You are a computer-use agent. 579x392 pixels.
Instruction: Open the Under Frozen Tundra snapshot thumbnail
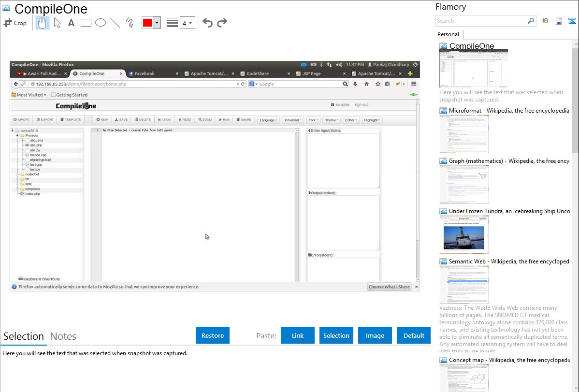[464, 234]
